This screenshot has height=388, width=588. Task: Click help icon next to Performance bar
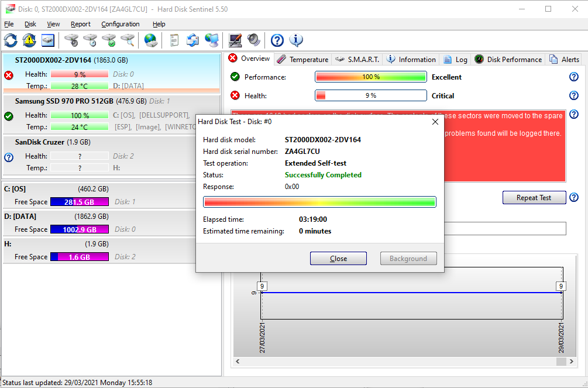pyautogui.click(x=573, y=77)
